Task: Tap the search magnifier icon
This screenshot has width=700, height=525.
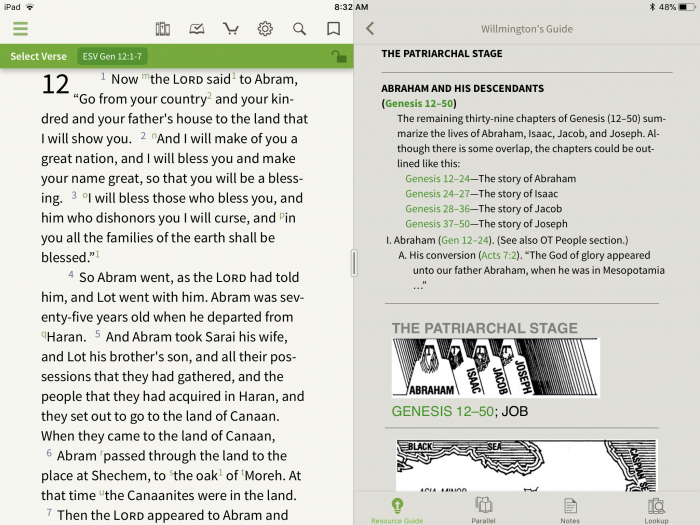Action: [299, 29]
